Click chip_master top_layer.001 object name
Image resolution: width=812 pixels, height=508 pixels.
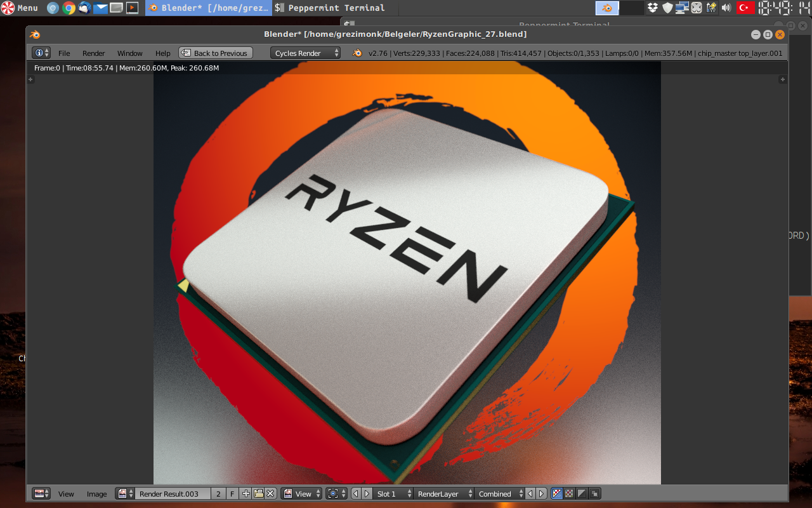point(740,53)
